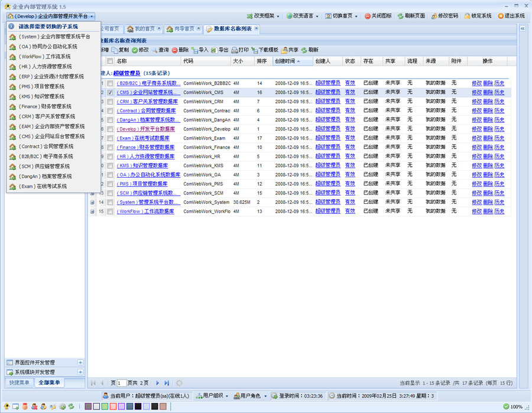Pick the light green theme color swatch
Screen dimensions: 532x413
coord(105,407)
